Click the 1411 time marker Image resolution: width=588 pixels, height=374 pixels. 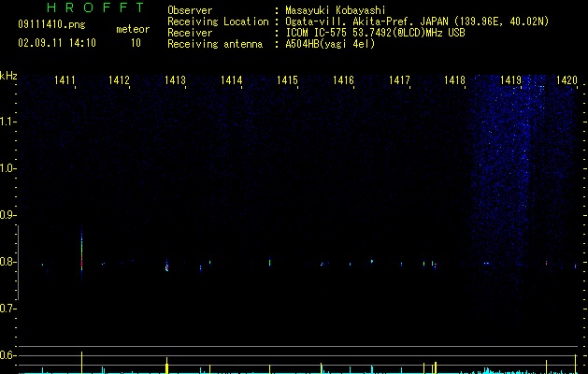click(x=65, y=79)
